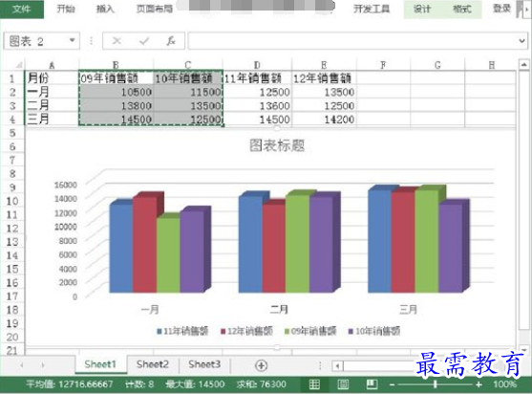Screen dimensions: 532x394
Task: Click cell value 13600
Action: 257,105
